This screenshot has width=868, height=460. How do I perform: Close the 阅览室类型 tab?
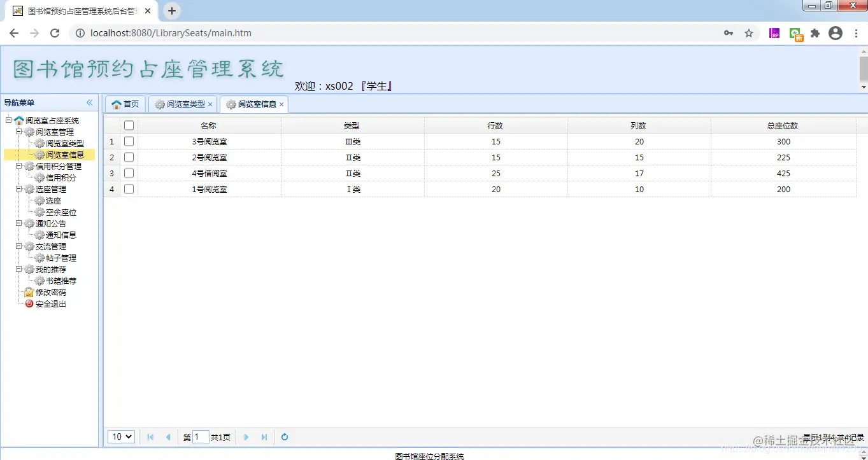click(x=210, y=104)
